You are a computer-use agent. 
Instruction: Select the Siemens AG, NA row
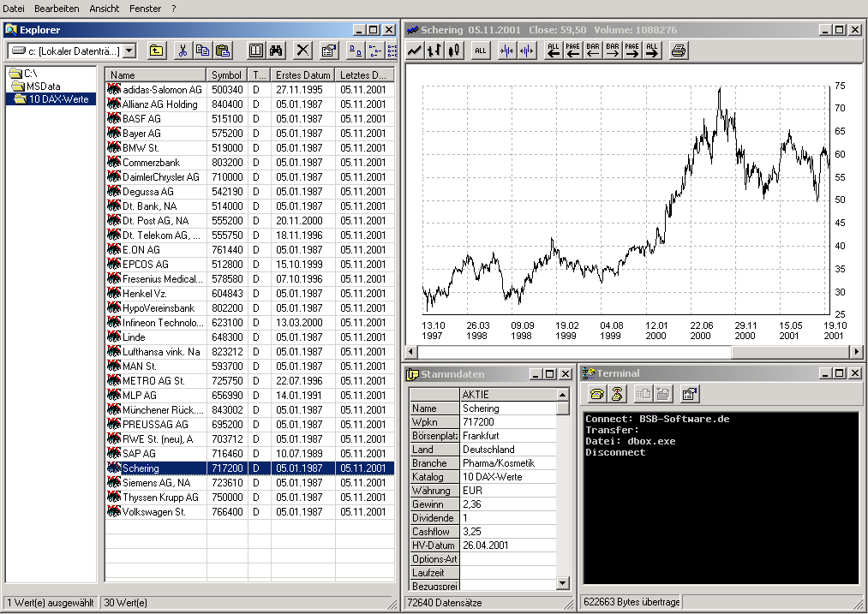pos(250,483)
